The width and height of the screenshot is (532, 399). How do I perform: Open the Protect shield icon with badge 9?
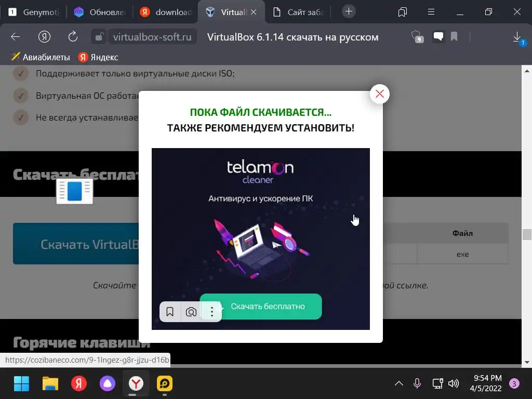[417, 37]
